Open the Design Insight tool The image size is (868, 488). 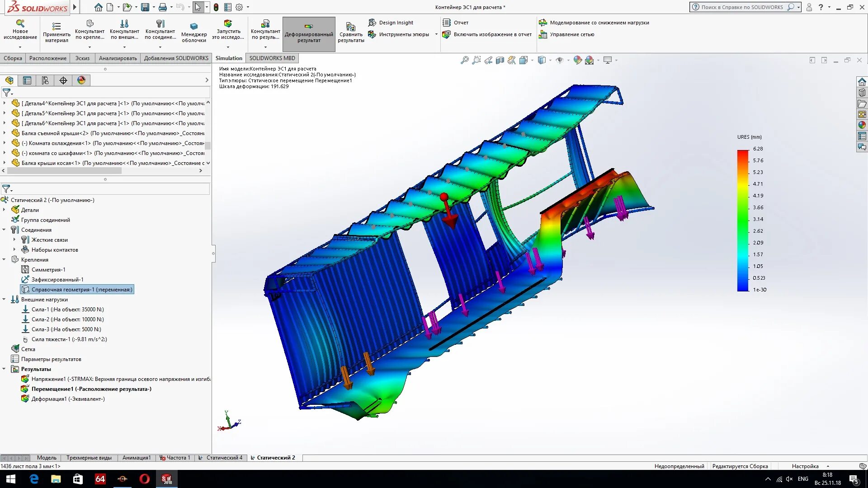click(391, 23)
